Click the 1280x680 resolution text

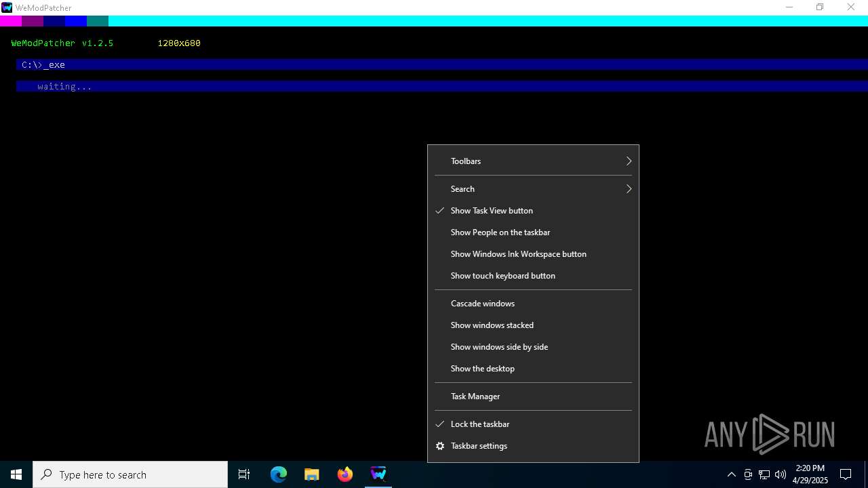[179, 43]
